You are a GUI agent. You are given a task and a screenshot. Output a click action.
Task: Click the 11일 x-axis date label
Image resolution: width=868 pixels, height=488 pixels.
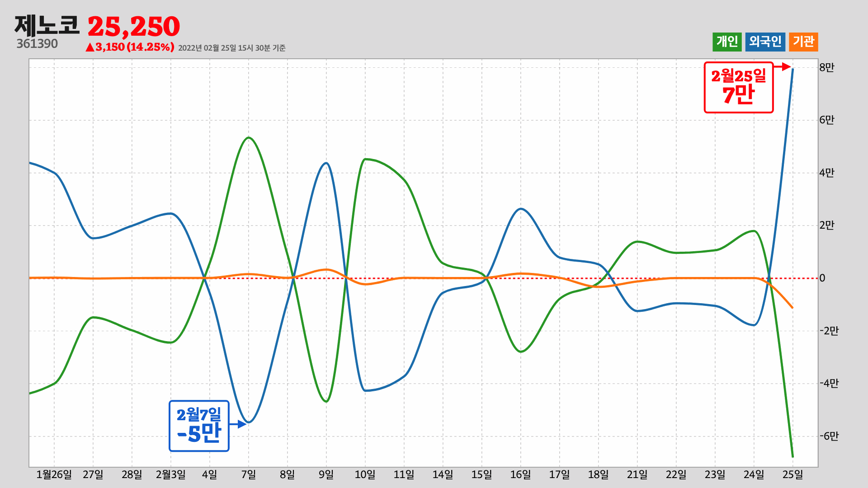404,474
